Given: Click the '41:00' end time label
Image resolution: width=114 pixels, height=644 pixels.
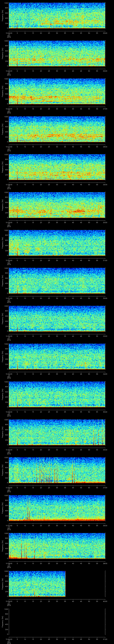Looking at the screenshot, I should 105,639.
